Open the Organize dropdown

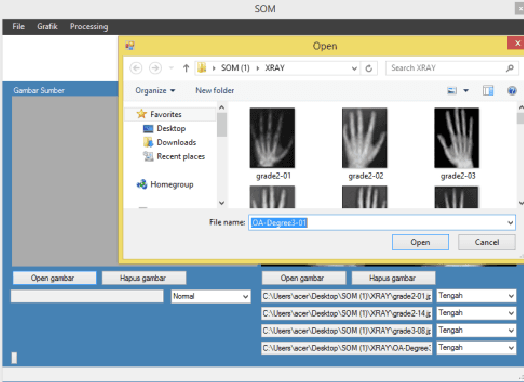[x=155, y=91]
